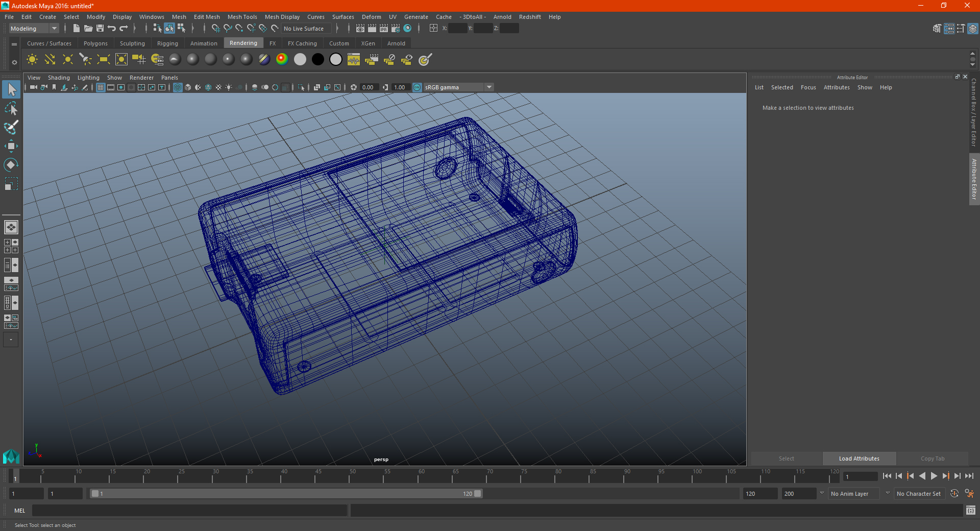Toggle wireframe shading cube in viewport
The image size is (980, 531).
pos(178,88)
